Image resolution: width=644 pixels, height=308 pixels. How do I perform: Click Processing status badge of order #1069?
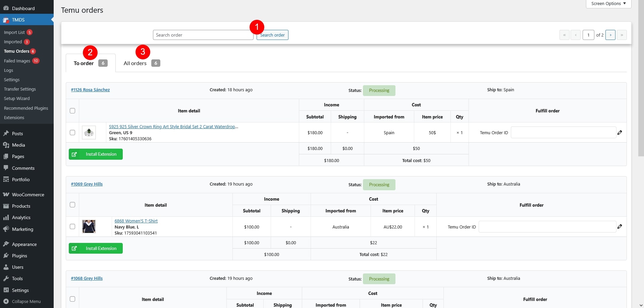pyautogui.click(x=379, y=185)
